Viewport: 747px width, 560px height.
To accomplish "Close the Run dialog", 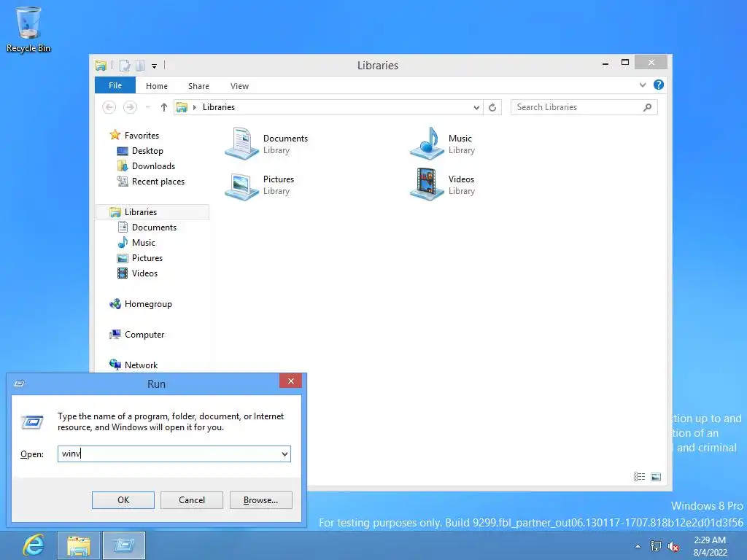I will click(290, 381).
